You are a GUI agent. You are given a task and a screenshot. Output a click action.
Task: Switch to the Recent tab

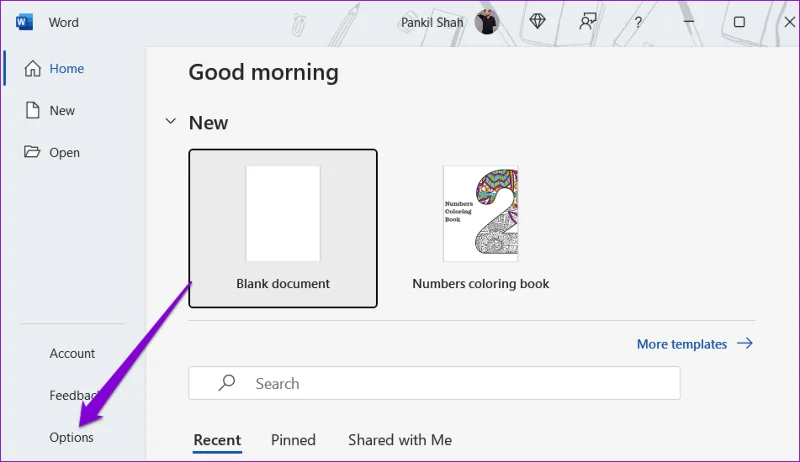[x=217, y=440]
